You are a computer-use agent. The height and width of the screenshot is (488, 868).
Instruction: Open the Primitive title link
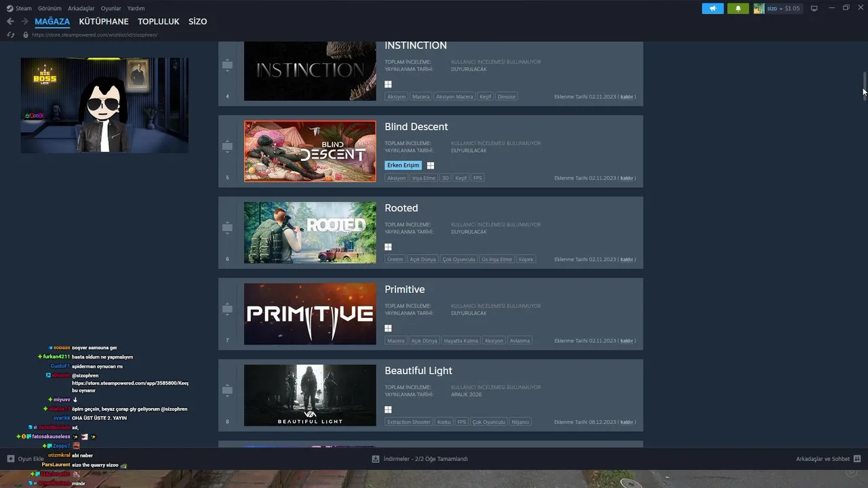[405, 289]
